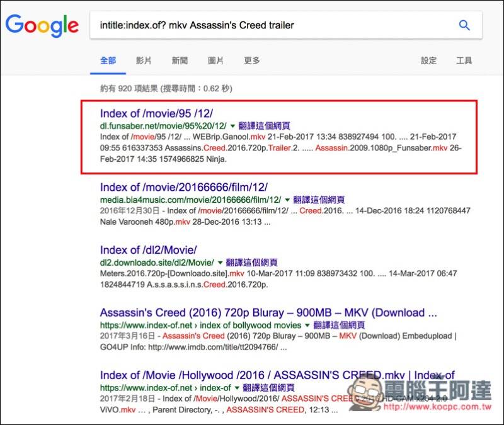
Task: Expand dropdown arrow beside 'index of bollywood movies'
Action: (x=307, y=325)
